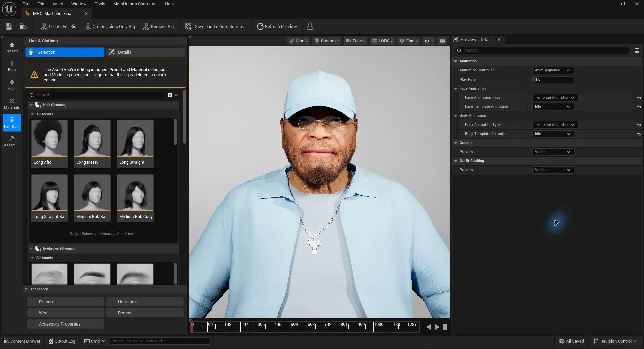Open Body Template Animation Idle dropdown
644x349 pixels.
point(553,134)
